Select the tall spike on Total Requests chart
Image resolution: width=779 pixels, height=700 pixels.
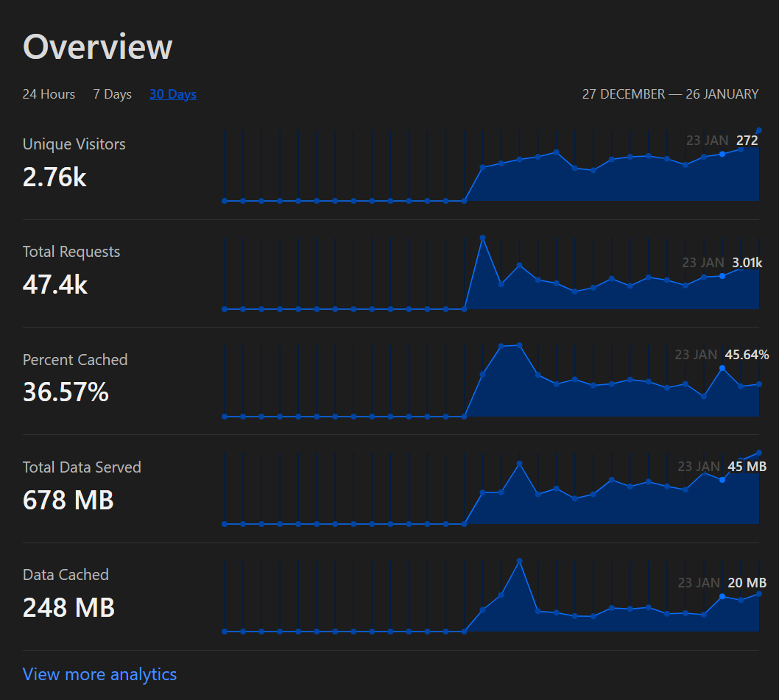tap(483, 237)
